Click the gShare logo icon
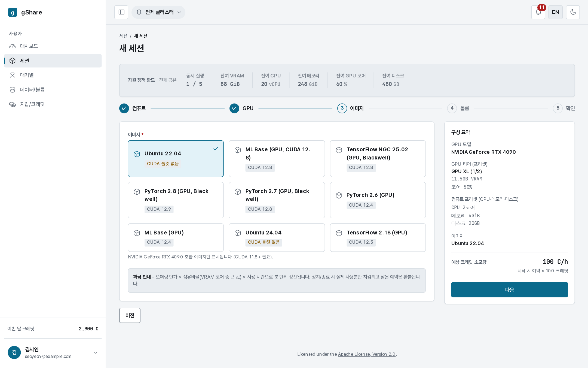This screenshot has height=368, width=588. [13, 12]
